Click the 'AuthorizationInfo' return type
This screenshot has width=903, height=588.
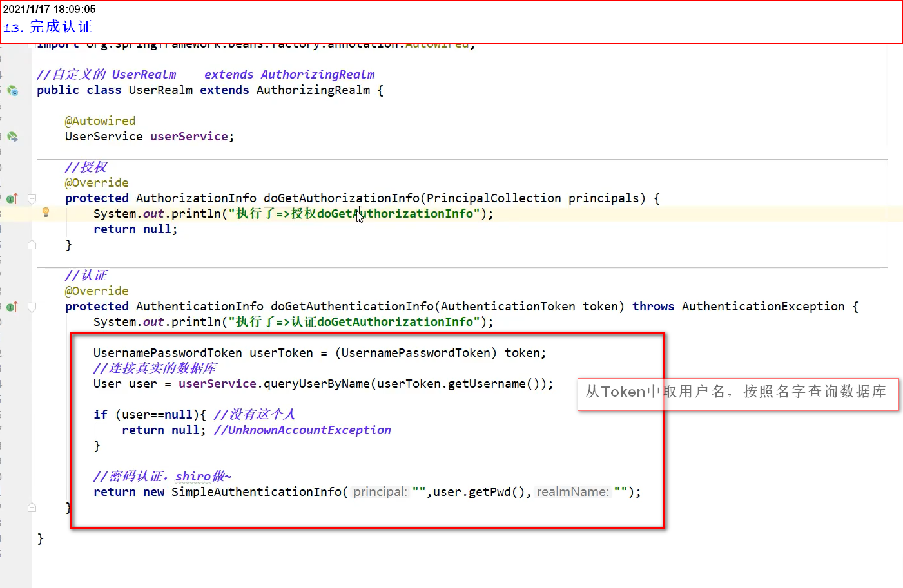coord(196,198)
